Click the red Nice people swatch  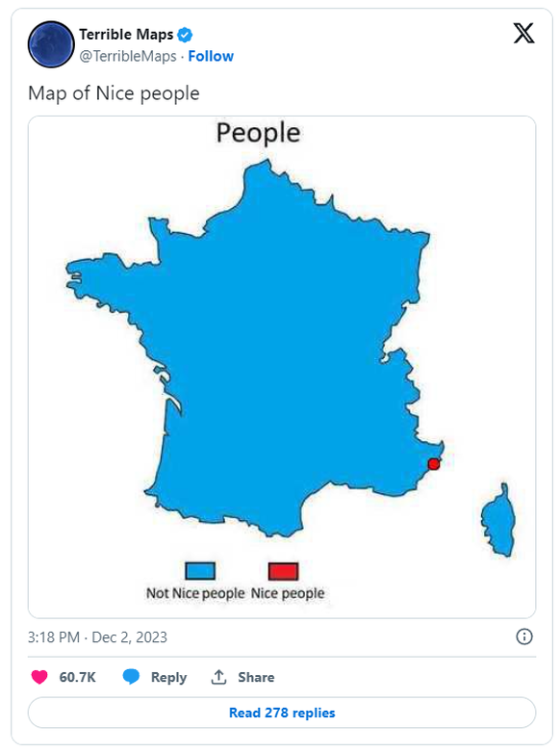(x=283, y=571)
